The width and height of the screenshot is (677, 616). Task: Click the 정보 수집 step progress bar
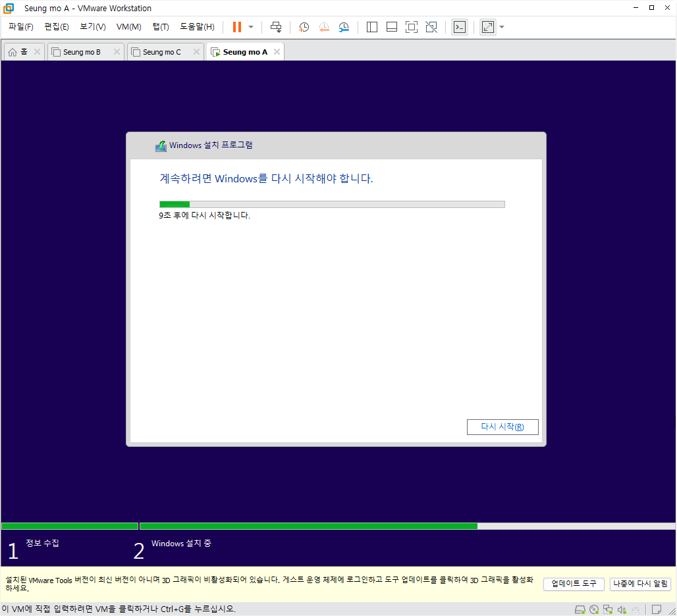[70, 526]
